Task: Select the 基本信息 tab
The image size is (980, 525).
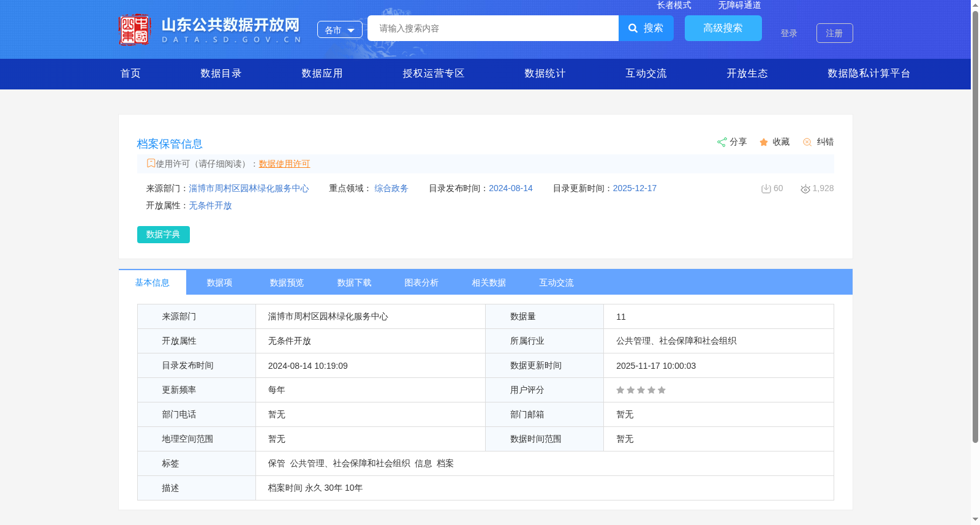Action: click(153, 282)
